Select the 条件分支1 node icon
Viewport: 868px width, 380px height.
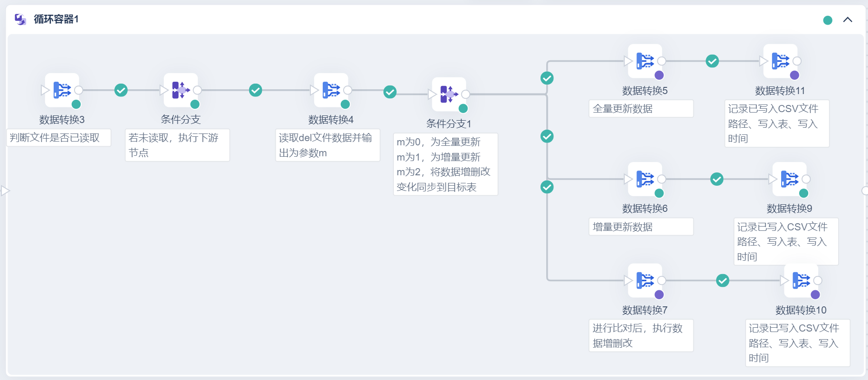pos(449,94)
